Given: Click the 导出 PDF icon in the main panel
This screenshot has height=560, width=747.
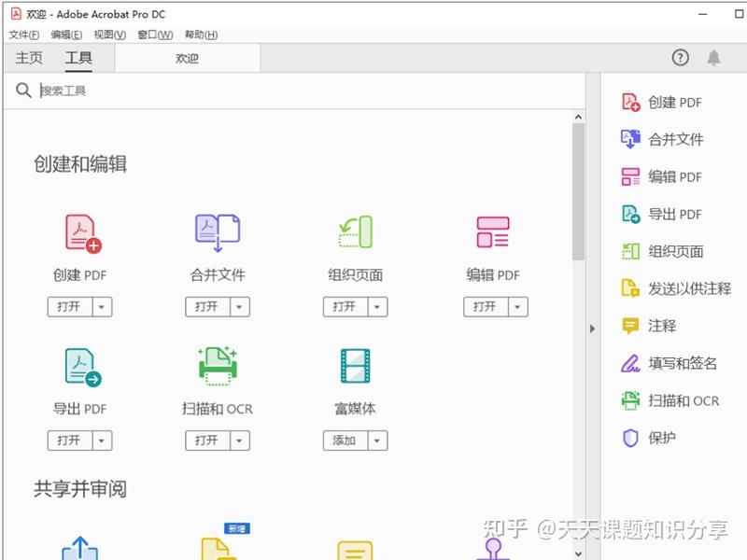Looking at the screenshot, I should [x=83, y=367].
